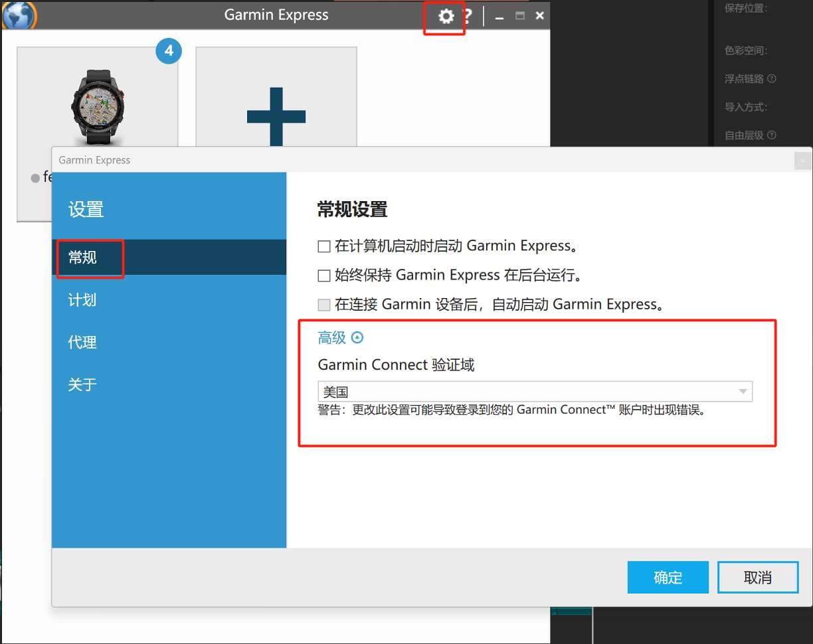
Task: Click the Garmin globe logo icon
Action: tap(19, 15)
